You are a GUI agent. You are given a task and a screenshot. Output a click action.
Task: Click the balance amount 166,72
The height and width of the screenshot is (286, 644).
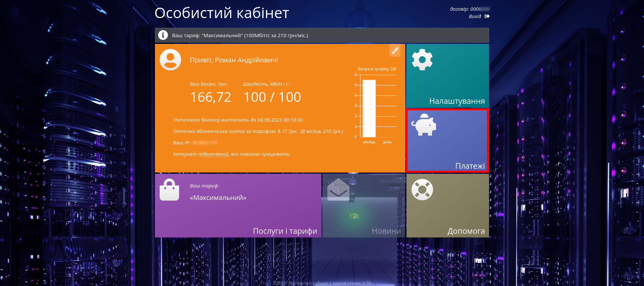(211, 97)
